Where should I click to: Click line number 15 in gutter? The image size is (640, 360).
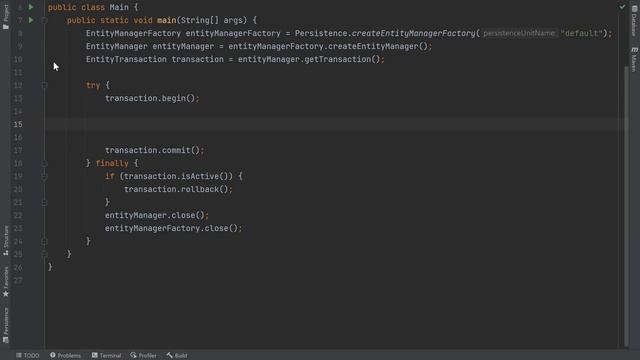click(x=18, y=124)
